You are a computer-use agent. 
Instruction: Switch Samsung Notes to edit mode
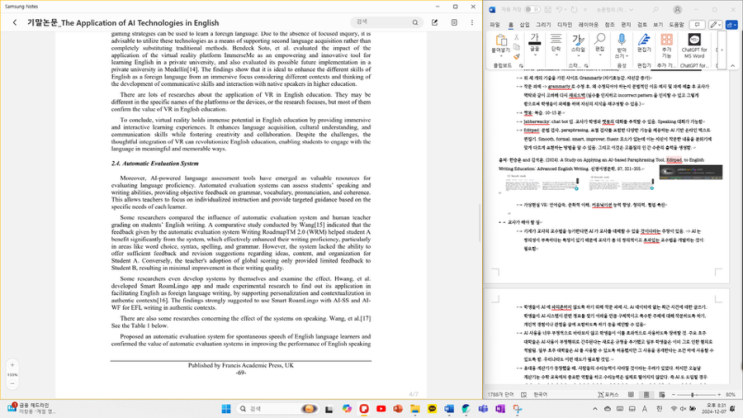pyautogui.click(x=435, y=22)
